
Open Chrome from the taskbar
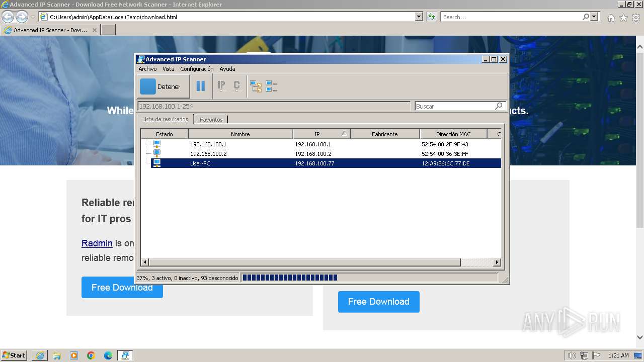pos(91,355)
